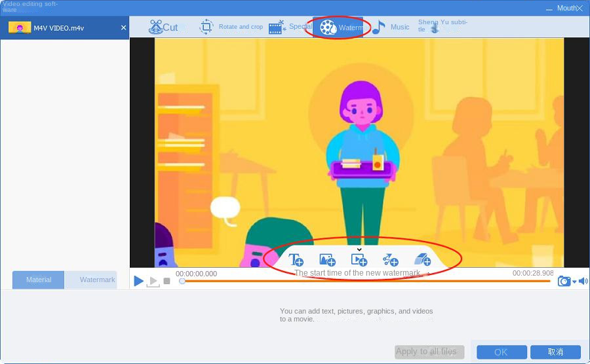Play the video preview

tap(138, 282)
